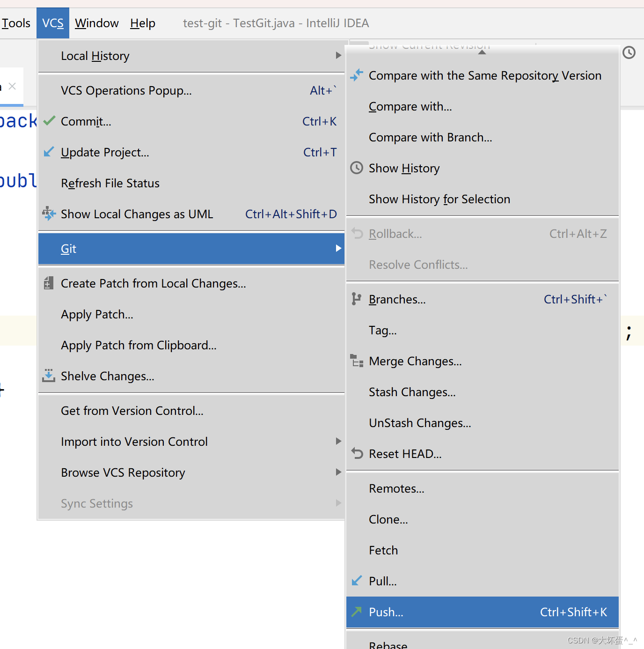Select Rebase entry at submenu bottom
This screenshot has width=644, height=649.
[483, 641]
